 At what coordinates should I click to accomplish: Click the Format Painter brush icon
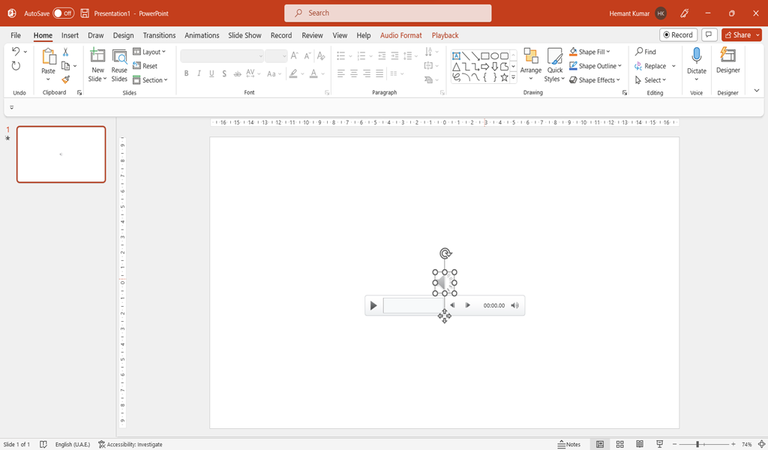66,80
